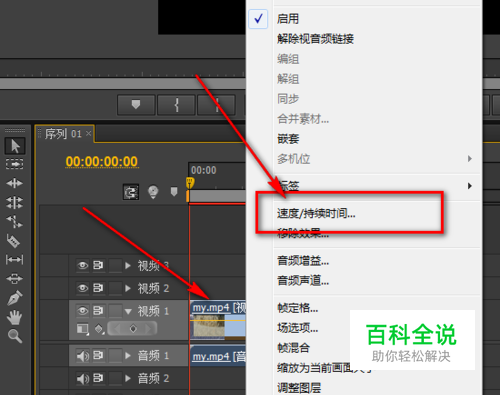Select the Rolling Edit tool

pos(14,202)
